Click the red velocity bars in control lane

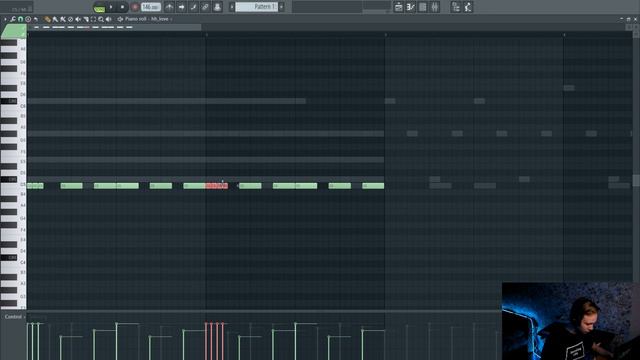(x=214, y=341)
